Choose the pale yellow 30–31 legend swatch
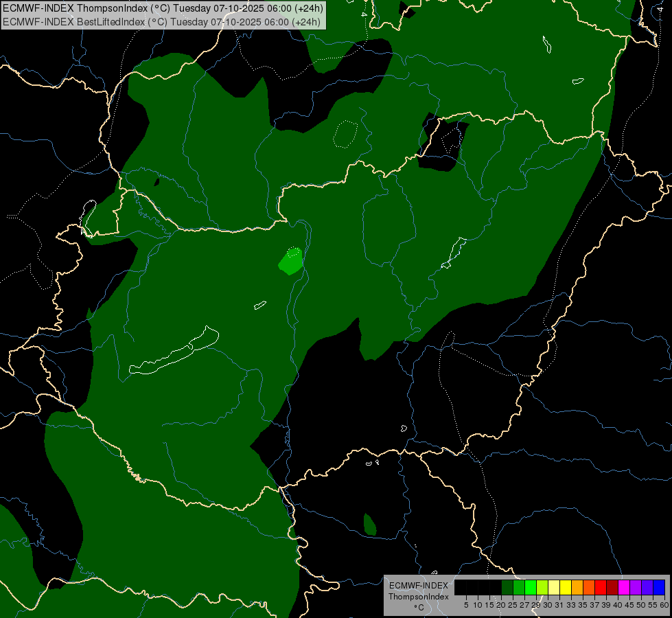This screenshot has height=618, width=672. tap(553, 587)
